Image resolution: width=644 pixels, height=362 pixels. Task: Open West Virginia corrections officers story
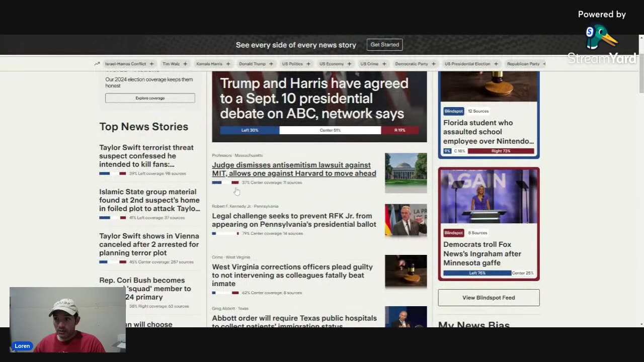[x=292, y=275]
